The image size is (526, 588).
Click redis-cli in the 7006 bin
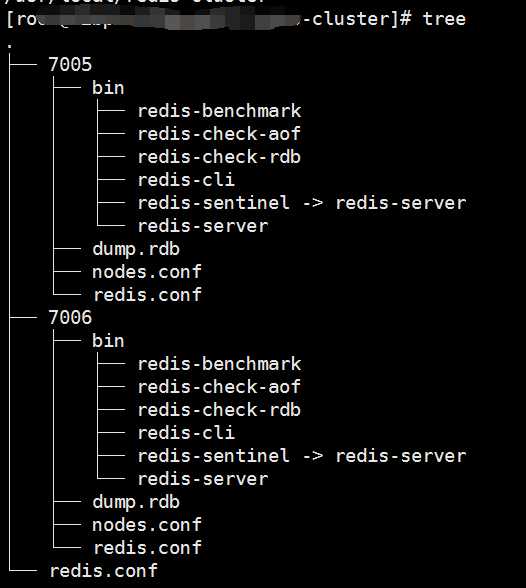point(186,433)
